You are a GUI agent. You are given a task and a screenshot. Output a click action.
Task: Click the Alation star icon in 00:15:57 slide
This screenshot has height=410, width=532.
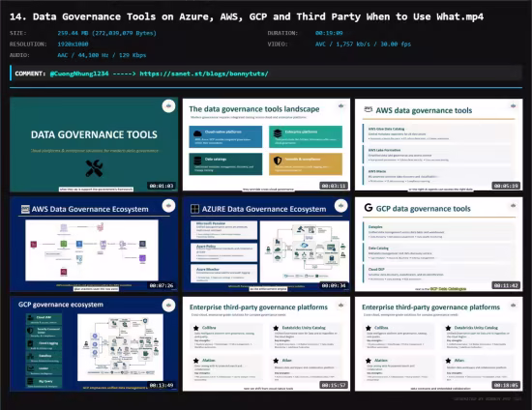[196, 361]
